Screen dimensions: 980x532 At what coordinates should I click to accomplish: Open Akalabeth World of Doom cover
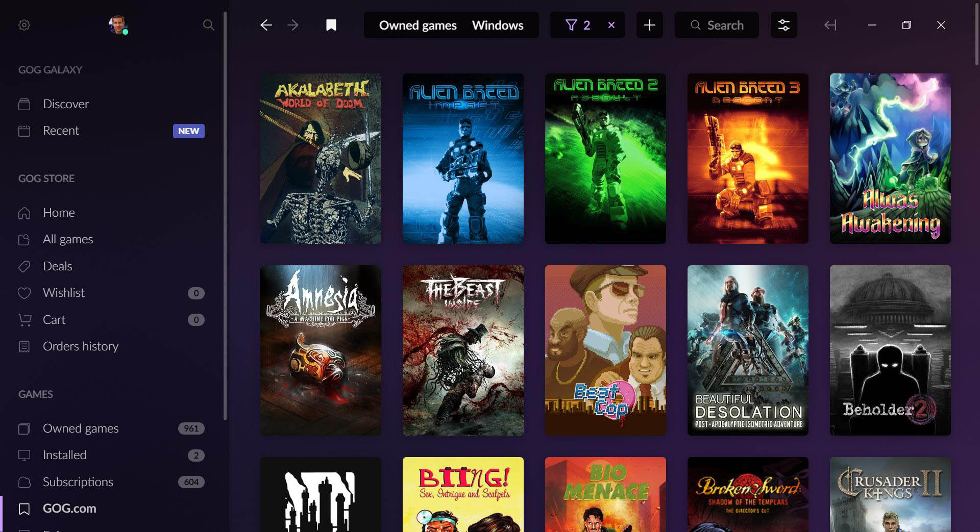click(x=321, y=159)
